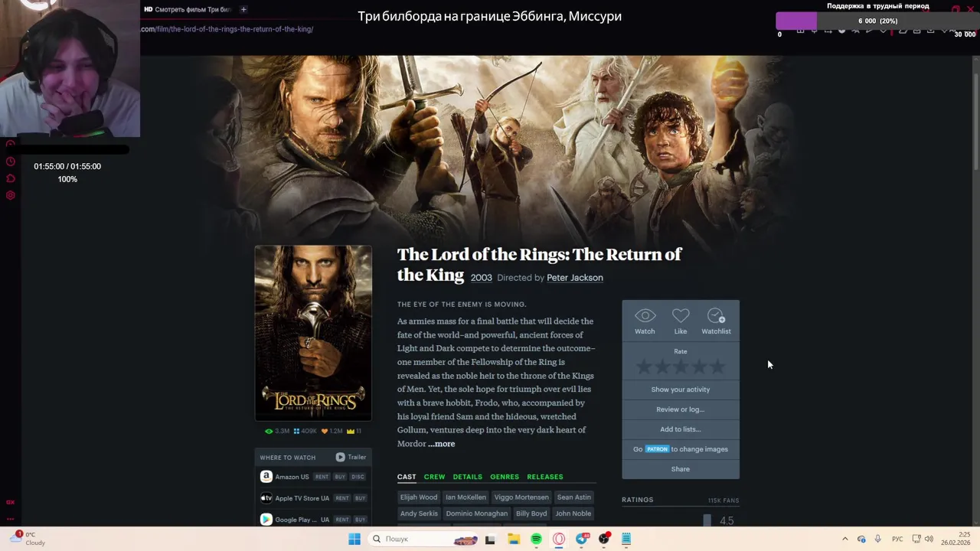Click DISC for Amazon US
Screen dimensions: 980x551
[358, 477]
